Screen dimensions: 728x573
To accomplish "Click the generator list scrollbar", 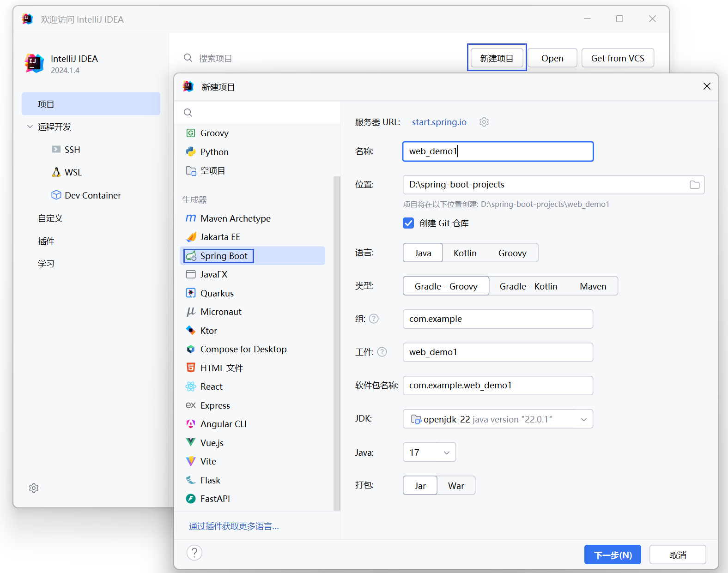I will [337, 343].
